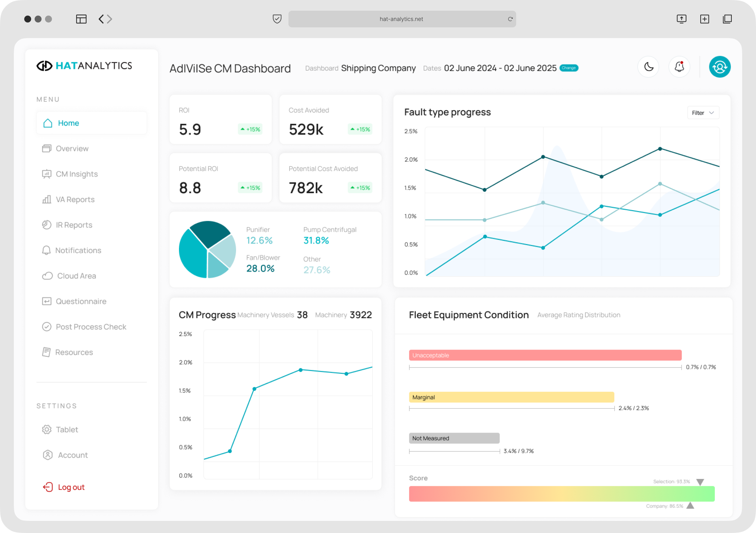756x533 pixels.
Task: Show all tabs with the overlapping squares icon
Action: (x=727, y=19)
